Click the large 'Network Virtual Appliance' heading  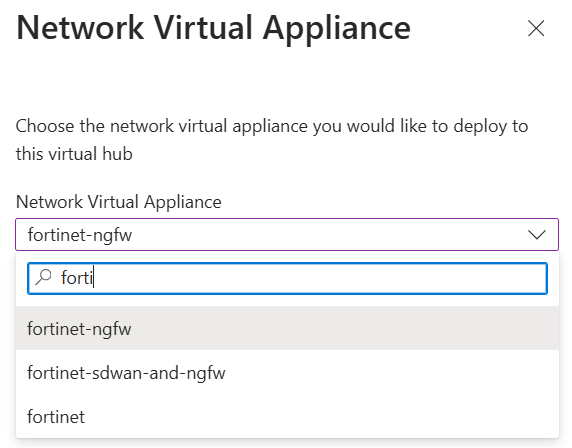(x=213, y=28)
